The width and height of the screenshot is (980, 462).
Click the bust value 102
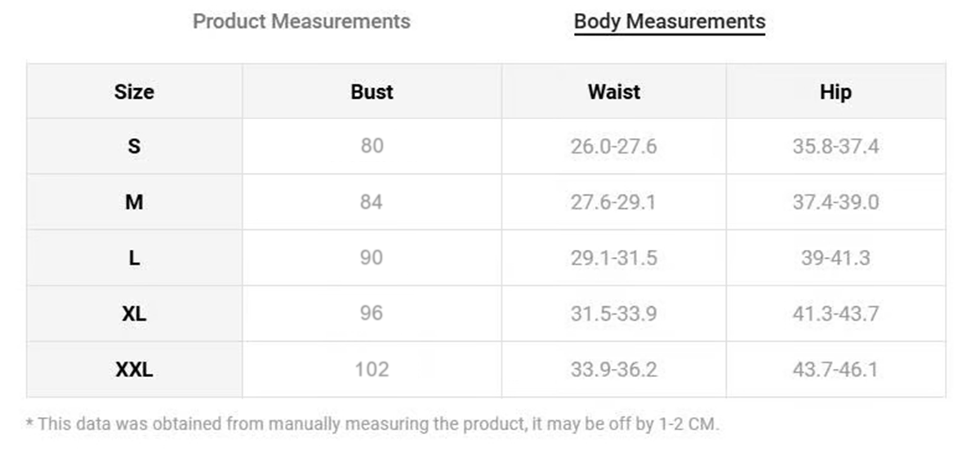click(372, 370)
